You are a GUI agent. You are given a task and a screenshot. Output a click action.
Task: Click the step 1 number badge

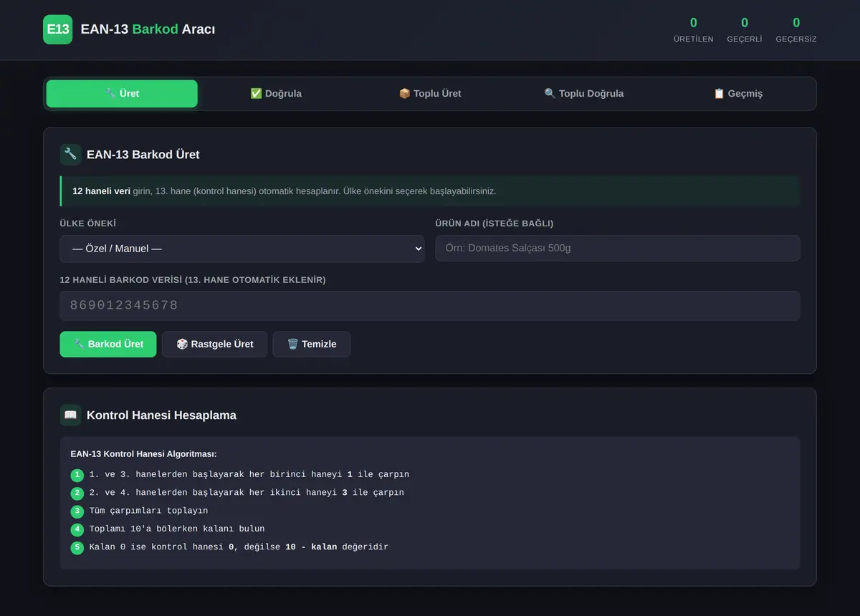tap(77, 475)
